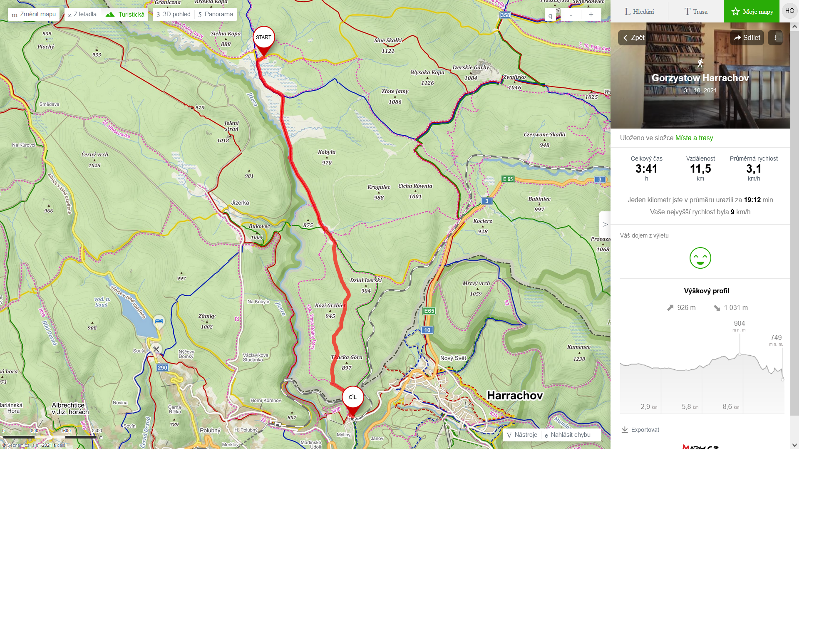Click the HO user profile avatar
Image resolution: width=834 pixels, height=644 pixels.
[x=789, y=11]
